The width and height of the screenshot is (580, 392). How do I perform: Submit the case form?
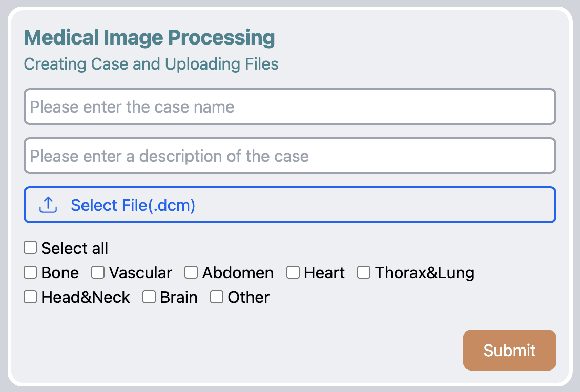pos(510,350)
